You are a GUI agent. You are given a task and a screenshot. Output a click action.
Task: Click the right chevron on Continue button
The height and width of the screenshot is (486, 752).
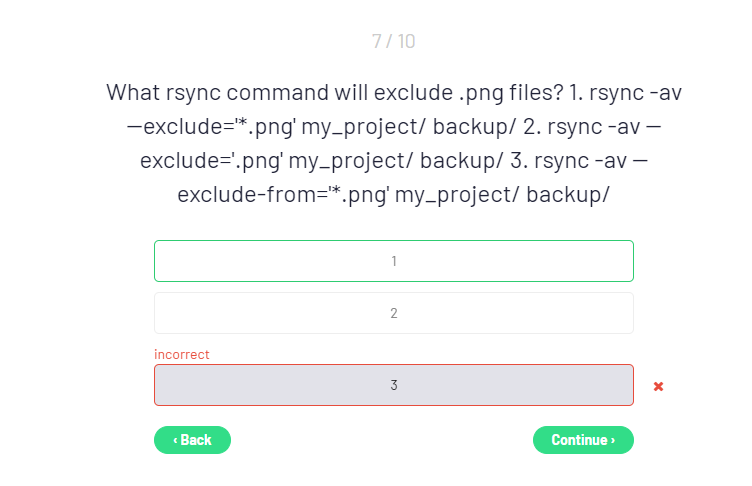[613, 440]
